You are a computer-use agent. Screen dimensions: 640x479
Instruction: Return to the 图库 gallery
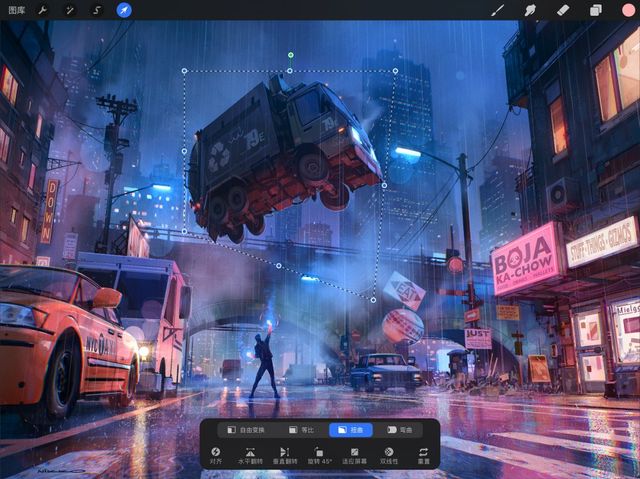[x=17, y=10]
